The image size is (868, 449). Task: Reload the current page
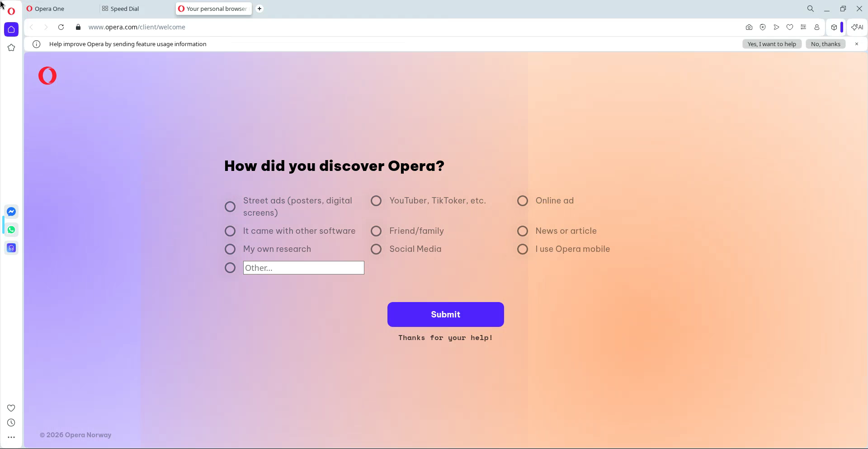(x=61, y=27)
